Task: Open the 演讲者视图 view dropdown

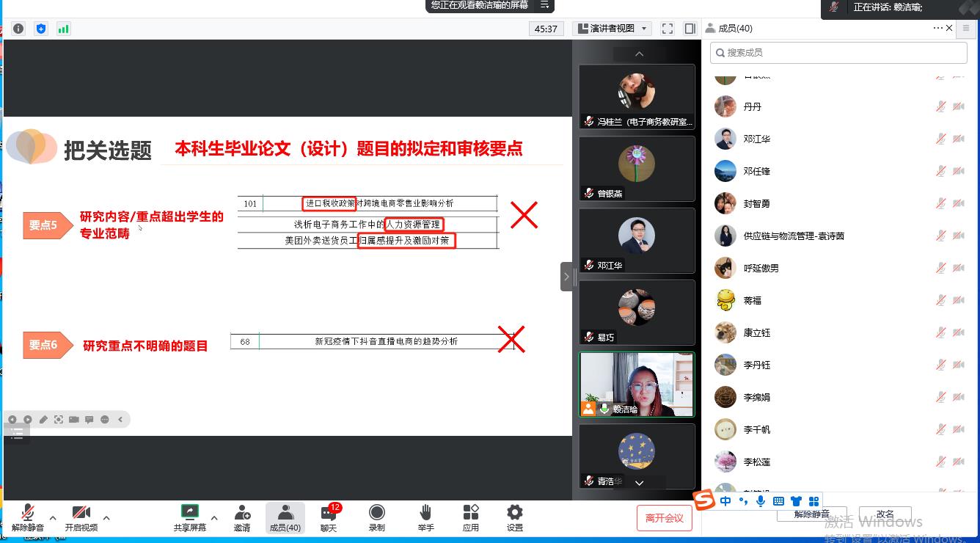Action: (612, 29)
